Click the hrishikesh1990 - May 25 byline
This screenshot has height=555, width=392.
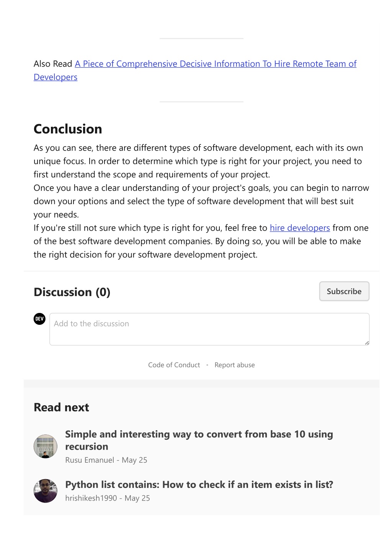click(x=108, y=498)
